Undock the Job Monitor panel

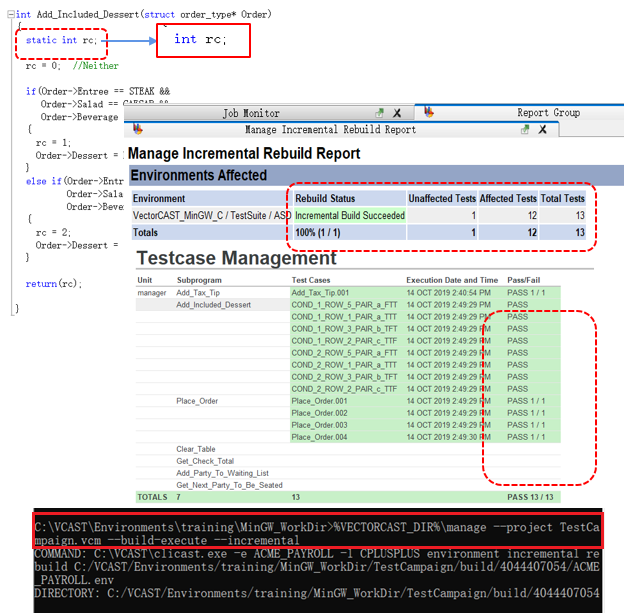pos(379,113)
